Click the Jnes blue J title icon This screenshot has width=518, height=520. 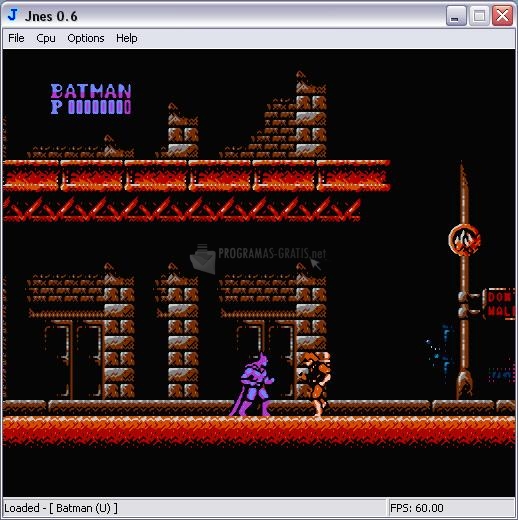click(13, 15)
